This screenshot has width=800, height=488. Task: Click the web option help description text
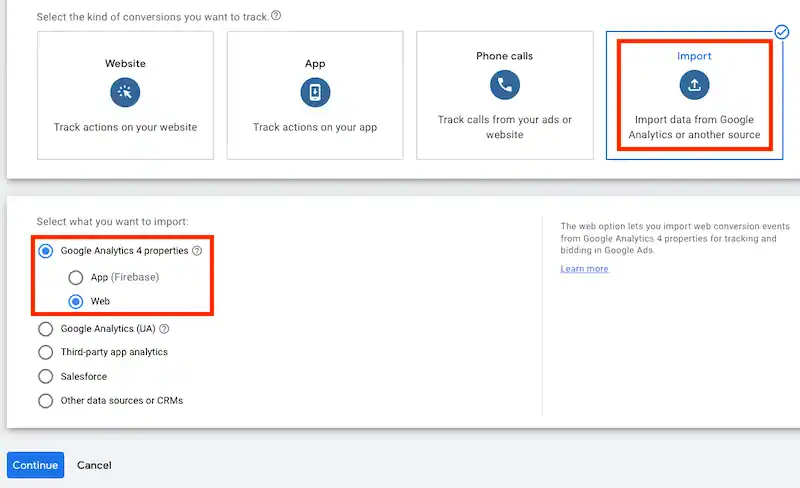click(x=674, y=238)
